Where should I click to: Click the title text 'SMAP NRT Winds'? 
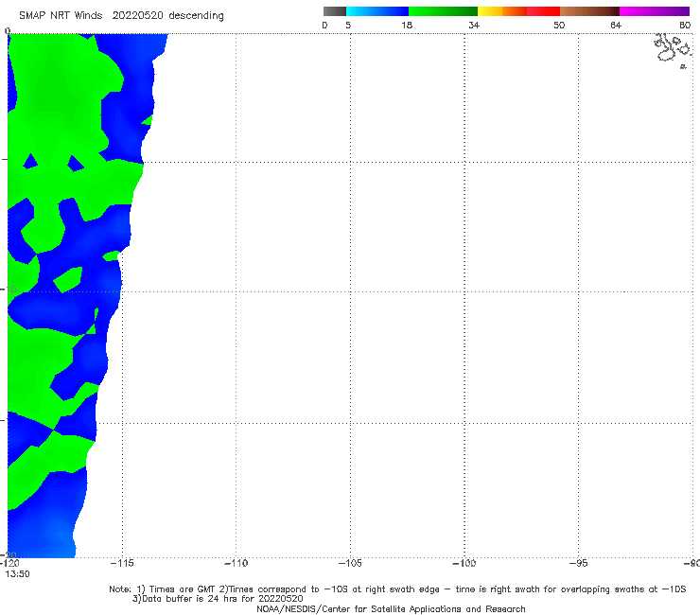(x=61, y=15)
